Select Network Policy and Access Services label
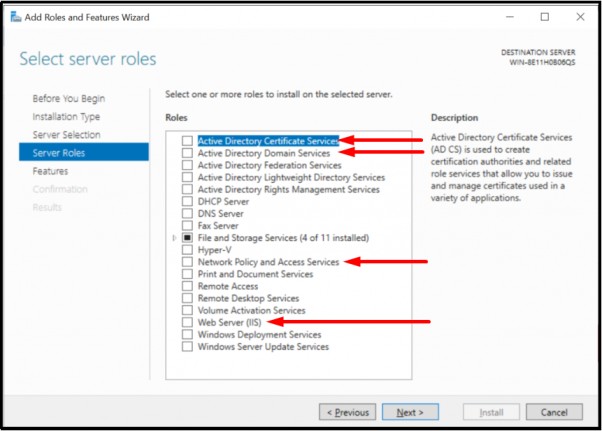 (268, 262)
